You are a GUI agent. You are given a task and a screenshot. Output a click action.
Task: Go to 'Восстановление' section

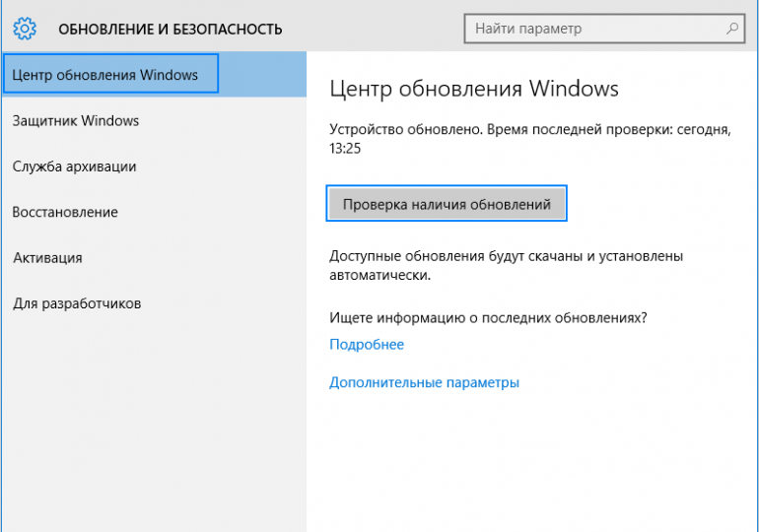[154, 212]
